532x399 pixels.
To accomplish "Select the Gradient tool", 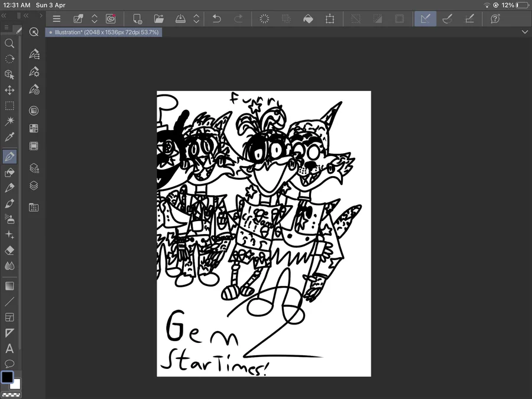I will click(9, 286).
